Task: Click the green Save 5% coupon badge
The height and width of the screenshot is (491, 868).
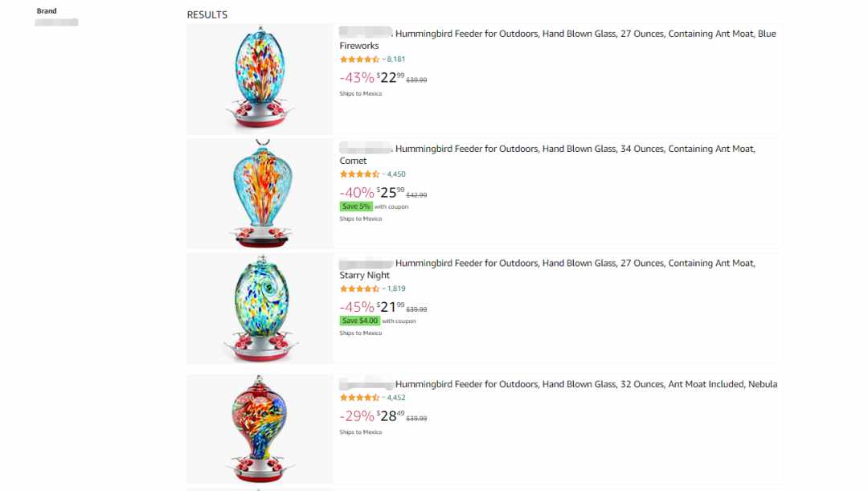Action: click(x=356, y=207)
